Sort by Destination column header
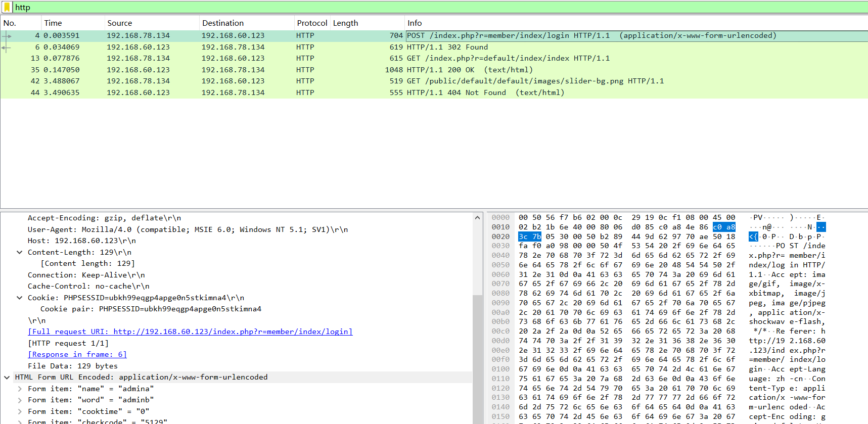This screenshot has width=868, height=424. pos(247,23)
